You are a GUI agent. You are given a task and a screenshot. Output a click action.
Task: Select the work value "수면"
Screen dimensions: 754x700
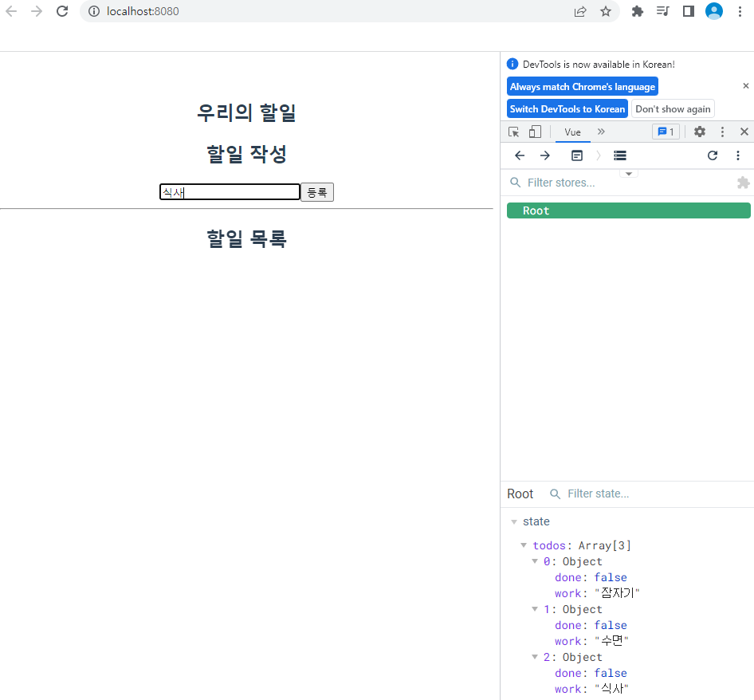[x=611, y=641]
